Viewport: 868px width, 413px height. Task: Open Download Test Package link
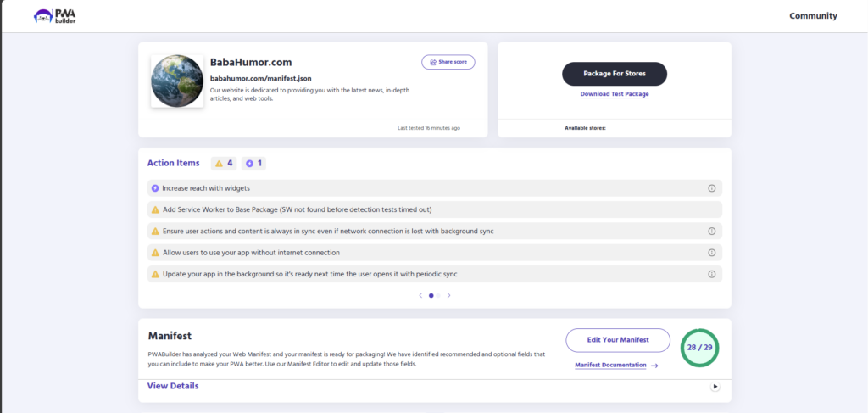pos(615,94)
